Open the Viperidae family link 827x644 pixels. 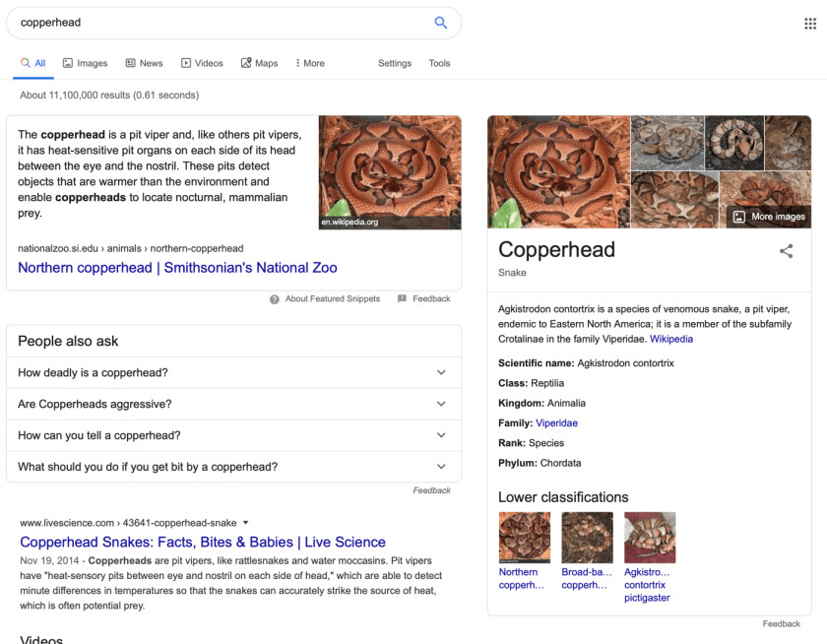coord(556,423)
